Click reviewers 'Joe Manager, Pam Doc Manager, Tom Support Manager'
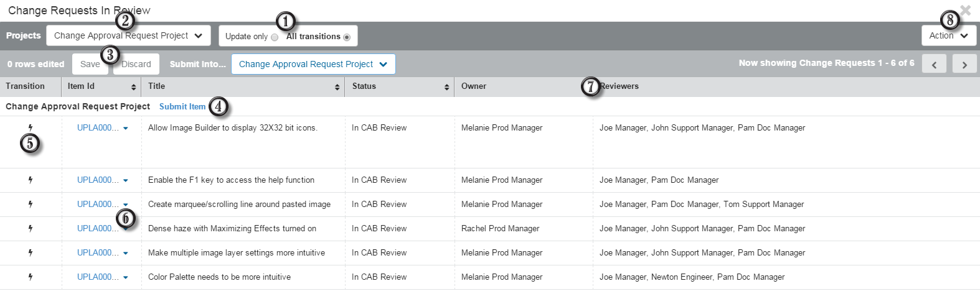Image resolution: width=980 pixels, height=304 pixels. tap(702, 204)
